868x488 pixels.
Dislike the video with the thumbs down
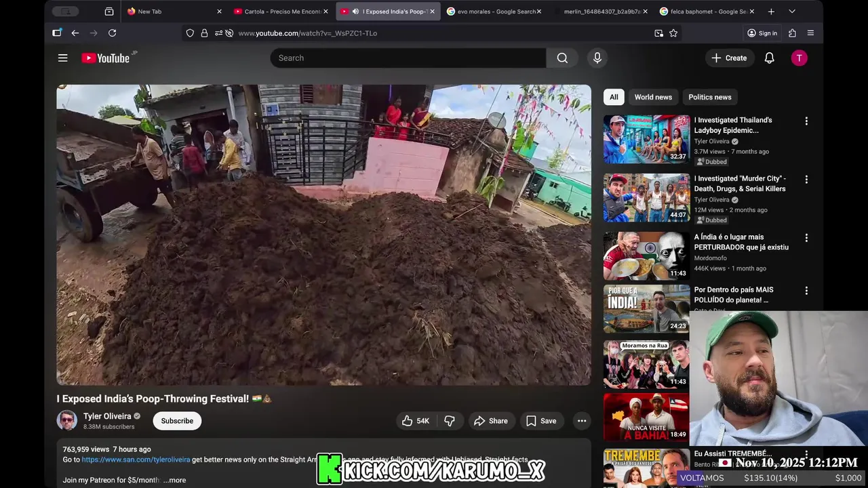pyautogui.click(x=450, y=421)
